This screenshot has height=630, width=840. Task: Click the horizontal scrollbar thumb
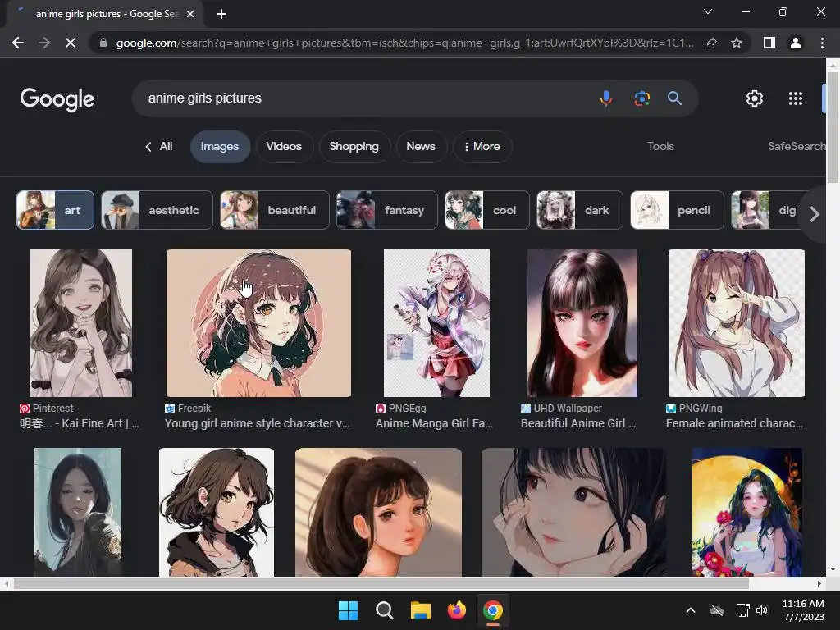click(381, 583)
